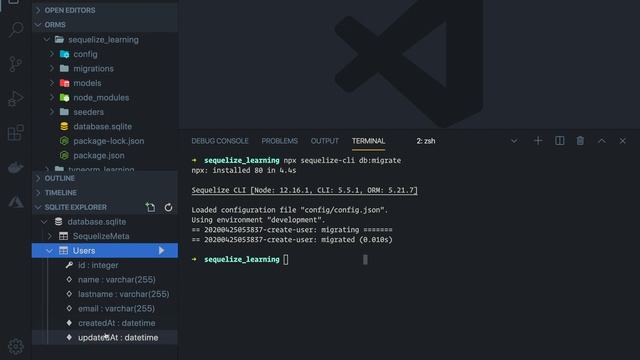Split the terminal panel
This screenshot has width=640, height=360.
coord(560,141)
